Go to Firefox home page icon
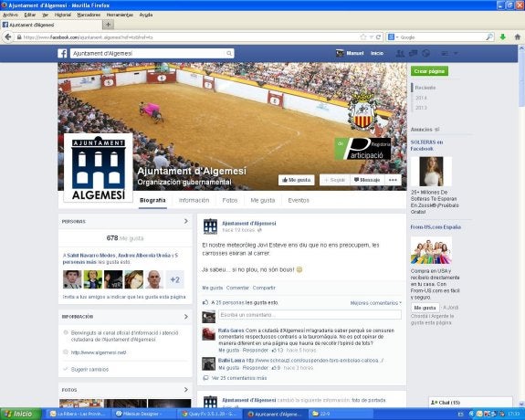Viewport: 525px width, 420px height. pyautogui.click(x=517, y=37)
